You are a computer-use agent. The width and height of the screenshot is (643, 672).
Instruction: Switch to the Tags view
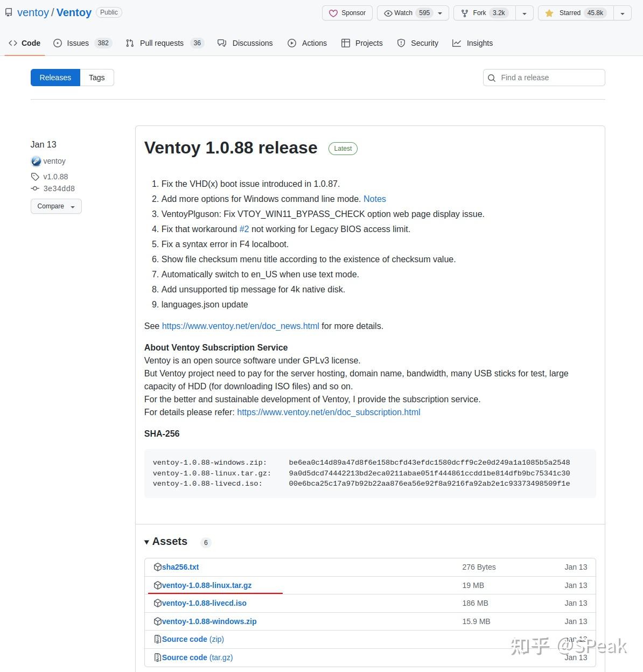coord(97,78)
